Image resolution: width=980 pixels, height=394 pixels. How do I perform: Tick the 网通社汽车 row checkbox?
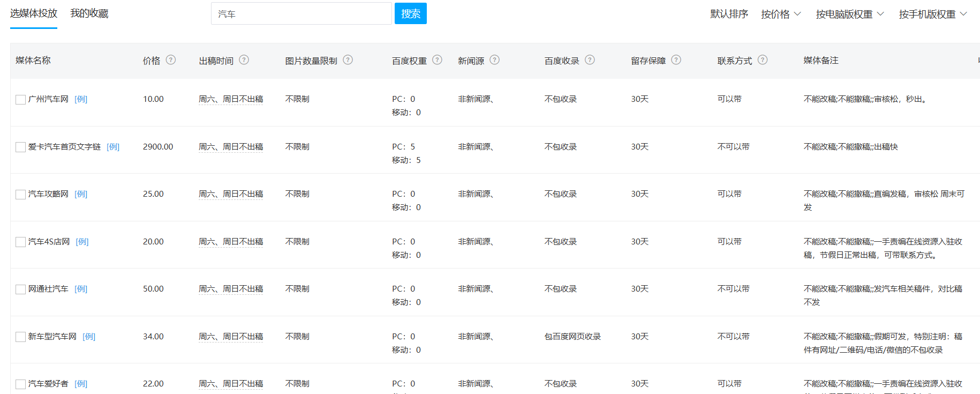point(21,289)
